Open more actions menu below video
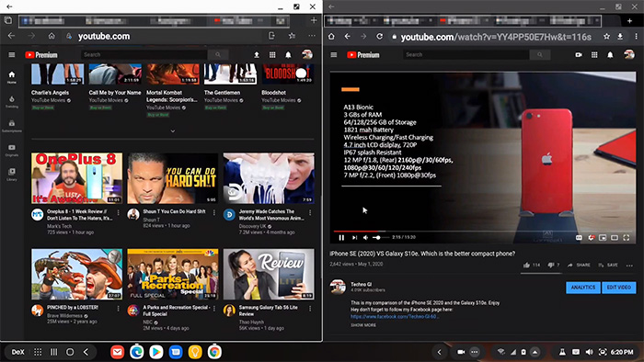Screen dimensions: 644x362 point(629,266)
